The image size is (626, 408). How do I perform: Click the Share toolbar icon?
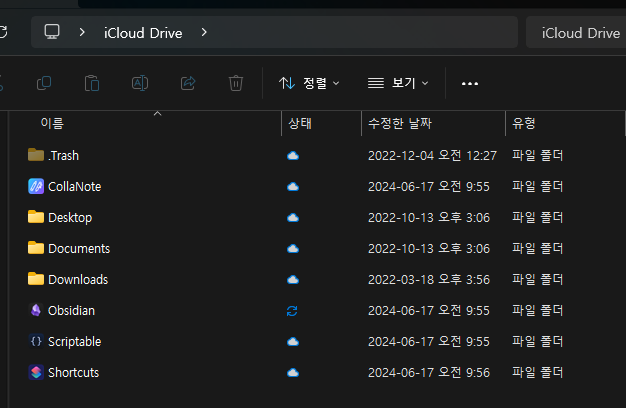click(x=188, y=83)
